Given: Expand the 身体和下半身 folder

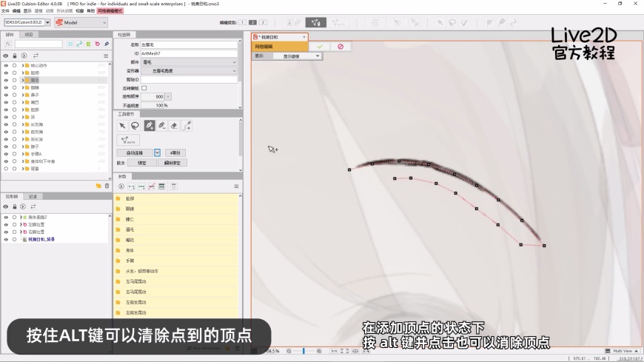Looking at the screenshot, I should click(23, 161).
